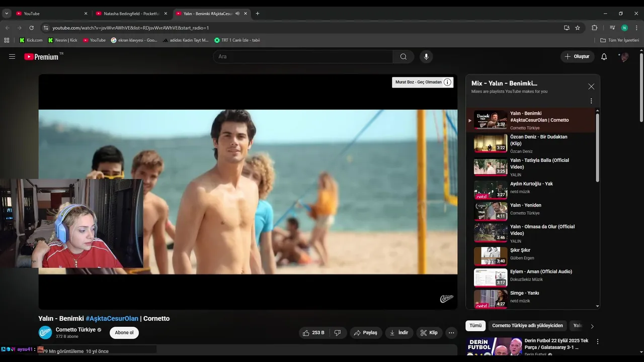644x362 pixels.
Task: Open Mix playlist three-dot options
Action: point(591,101)
